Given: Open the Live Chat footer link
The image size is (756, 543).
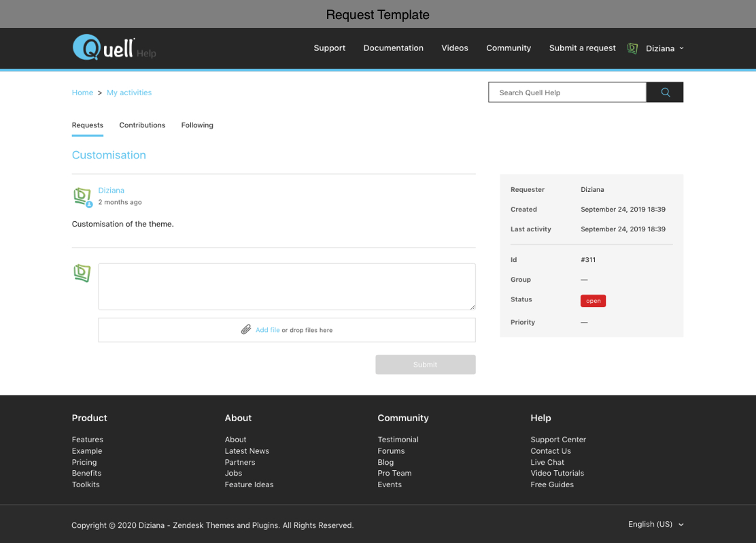Looking at the screenshot, I should tap(547, 462).
